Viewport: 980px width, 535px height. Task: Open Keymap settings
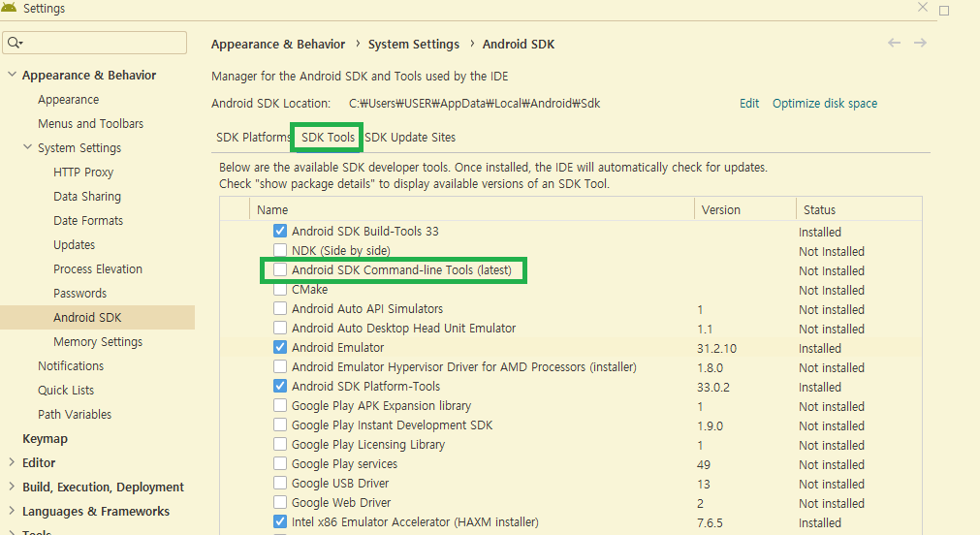pos(45,439)
